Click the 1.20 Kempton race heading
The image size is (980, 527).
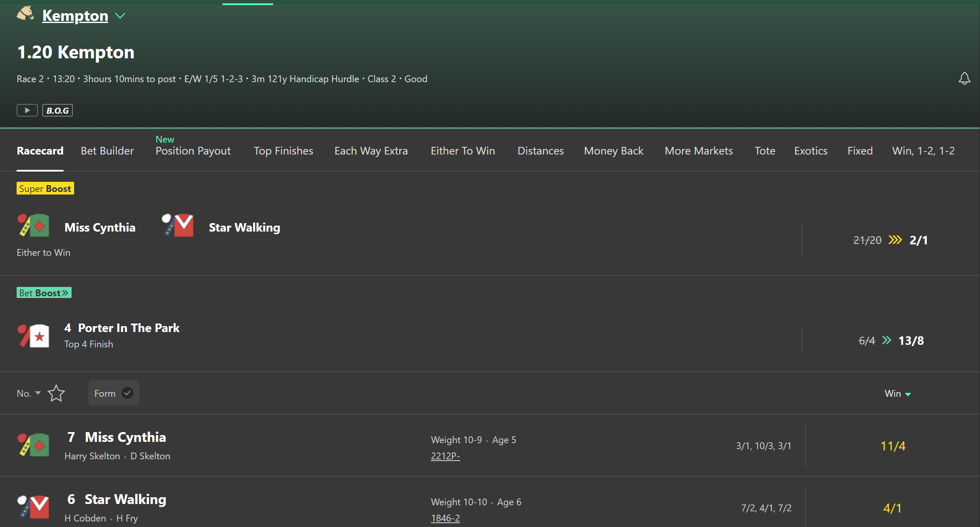tap(76, 52)
